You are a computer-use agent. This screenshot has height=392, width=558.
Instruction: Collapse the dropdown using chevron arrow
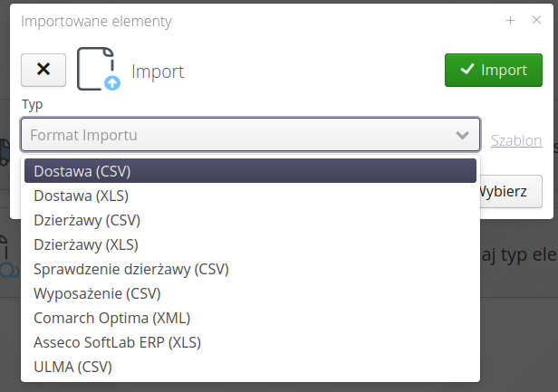(x=463, y=135)
